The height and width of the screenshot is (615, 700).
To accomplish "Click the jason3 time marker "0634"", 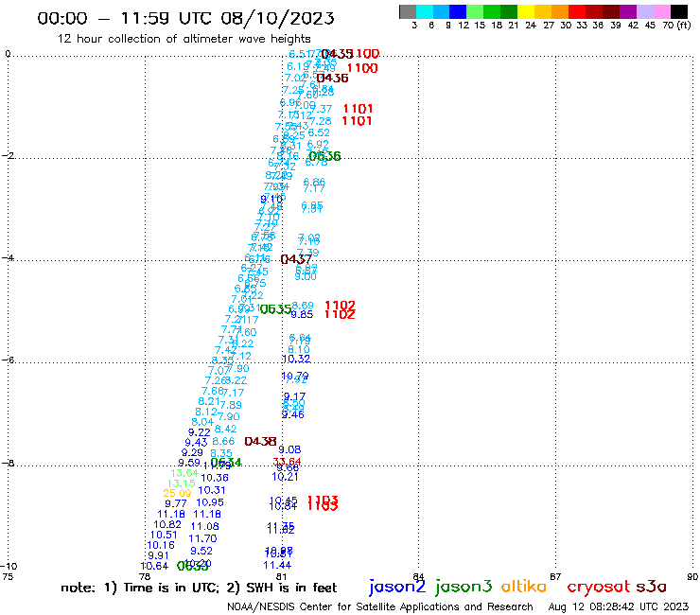I will coord(226,463).
